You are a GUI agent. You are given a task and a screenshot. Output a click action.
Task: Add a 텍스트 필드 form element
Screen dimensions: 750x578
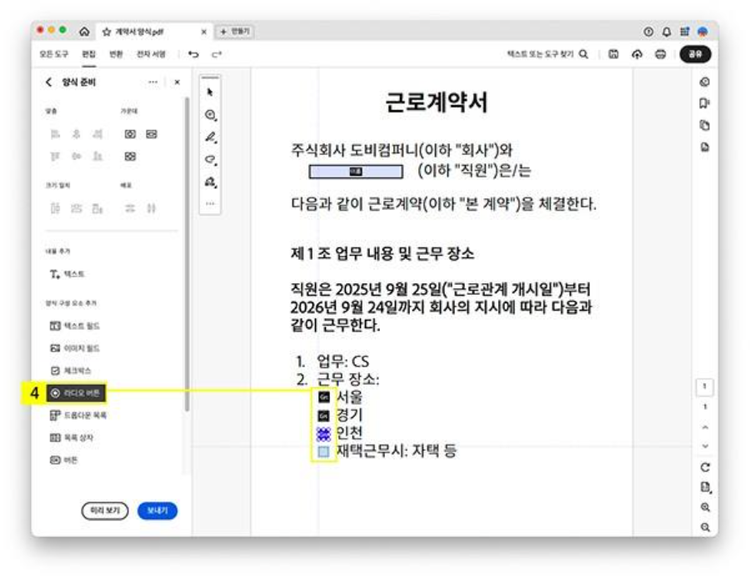tap(75, 326)
